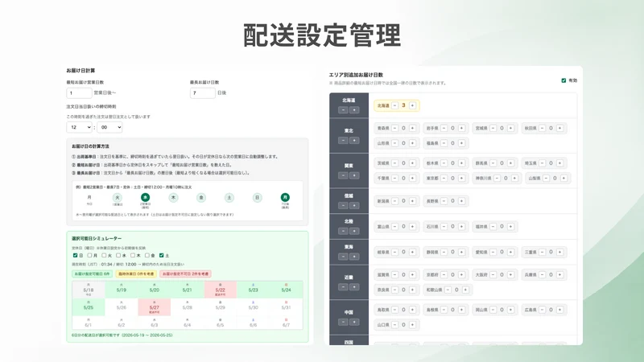Add a day for 宮城県
The image size is (644, 362).
click(510, 128)
